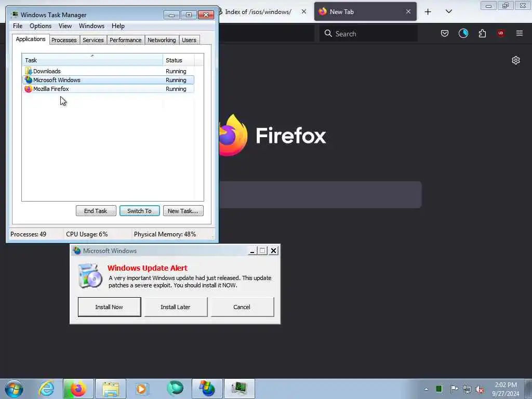Minimize the Windows Task Manager window
532x399 pixels.
tap(171, 15)
